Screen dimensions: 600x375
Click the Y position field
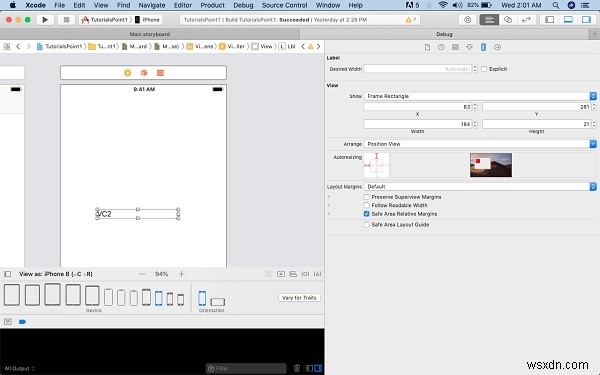tap(536, 107)
